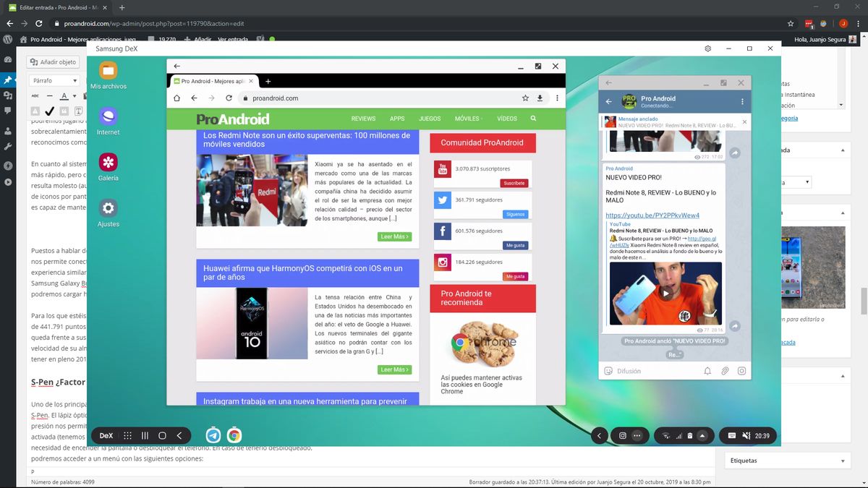Expand the DeX system tray up arrow
868x488 pixels.
click(x=702, y=436)
